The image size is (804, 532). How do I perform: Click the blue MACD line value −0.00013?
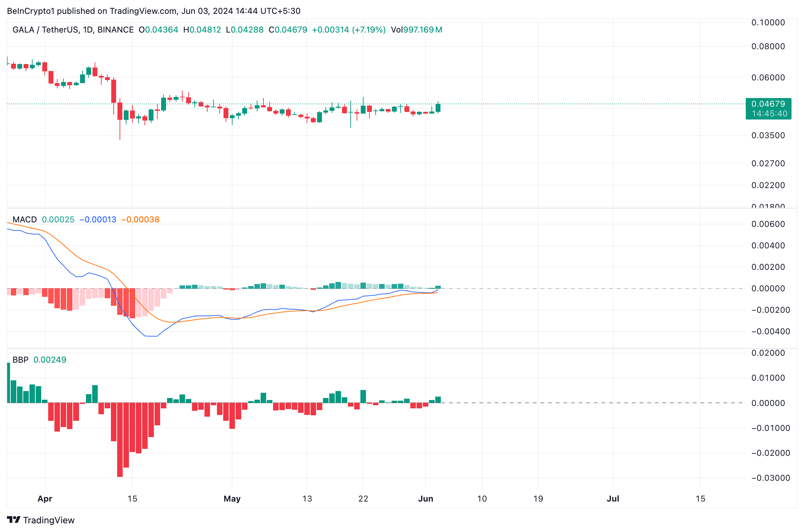(98, 220)
